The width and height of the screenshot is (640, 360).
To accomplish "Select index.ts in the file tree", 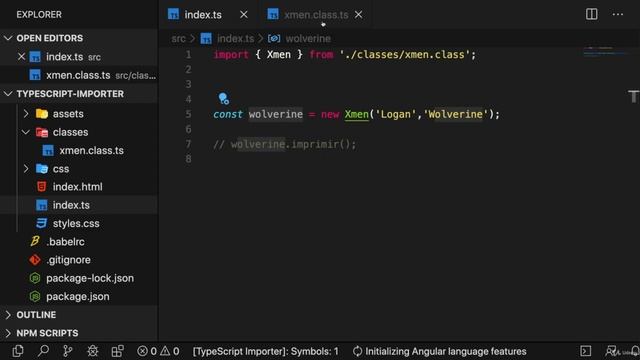I will (x=71, y=205).
